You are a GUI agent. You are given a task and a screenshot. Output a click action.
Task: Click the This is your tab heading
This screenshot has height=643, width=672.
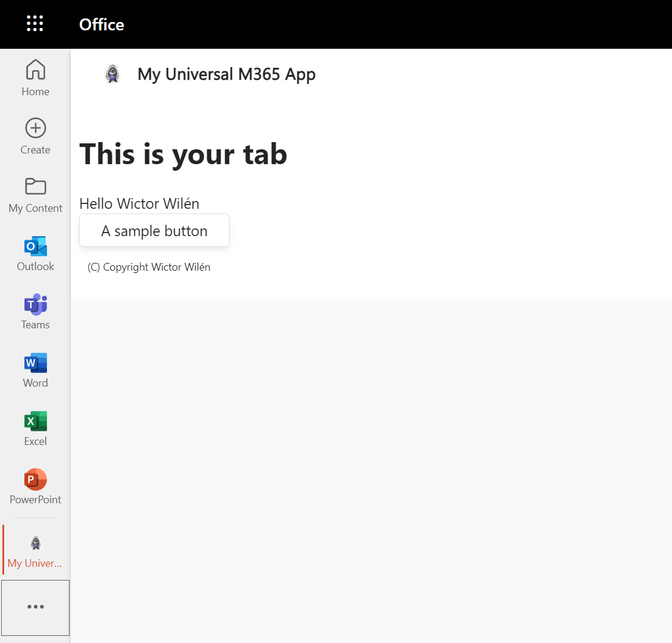183,154
